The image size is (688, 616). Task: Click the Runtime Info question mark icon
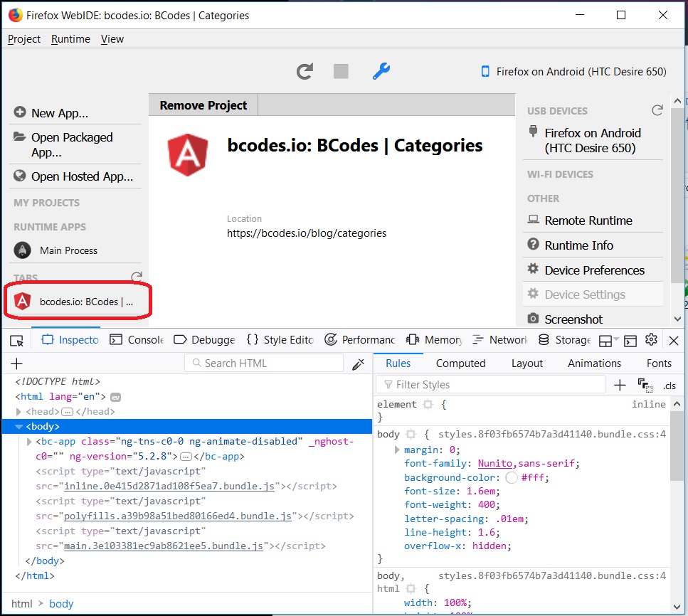pyautogui.click(x=533, y=244)
